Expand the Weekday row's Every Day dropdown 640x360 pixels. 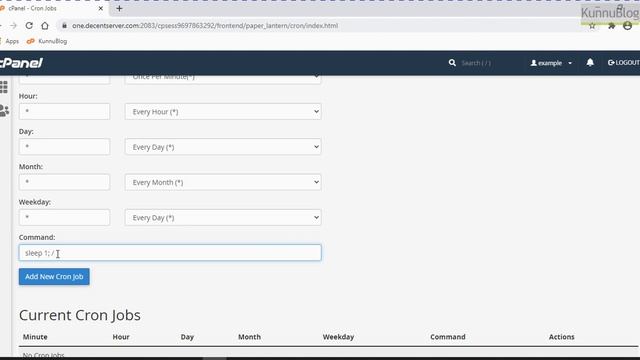pyautogui.click(x=223, y=218)
